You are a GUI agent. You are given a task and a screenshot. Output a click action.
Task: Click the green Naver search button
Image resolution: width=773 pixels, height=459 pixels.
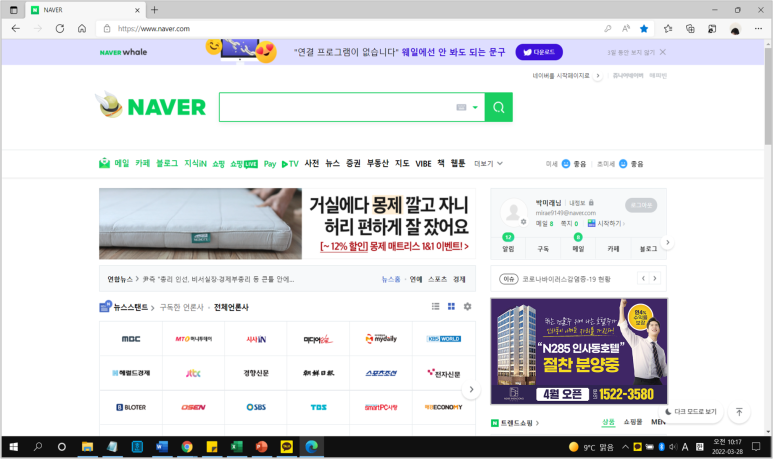coord(498,107)
